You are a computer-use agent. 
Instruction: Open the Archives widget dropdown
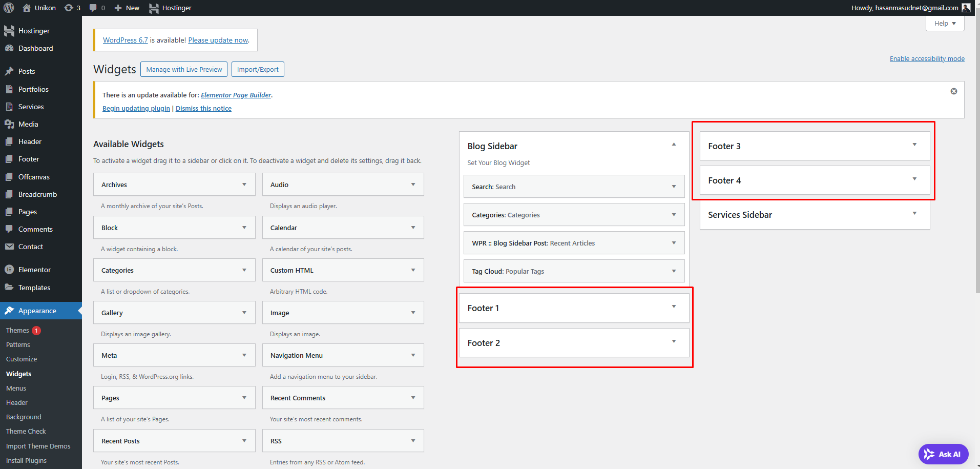(x=244, y=185)
